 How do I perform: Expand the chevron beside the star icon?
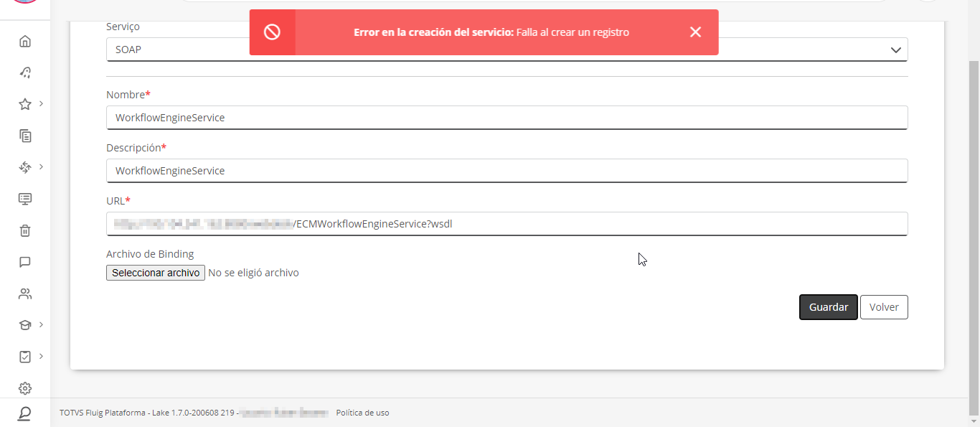42,103
